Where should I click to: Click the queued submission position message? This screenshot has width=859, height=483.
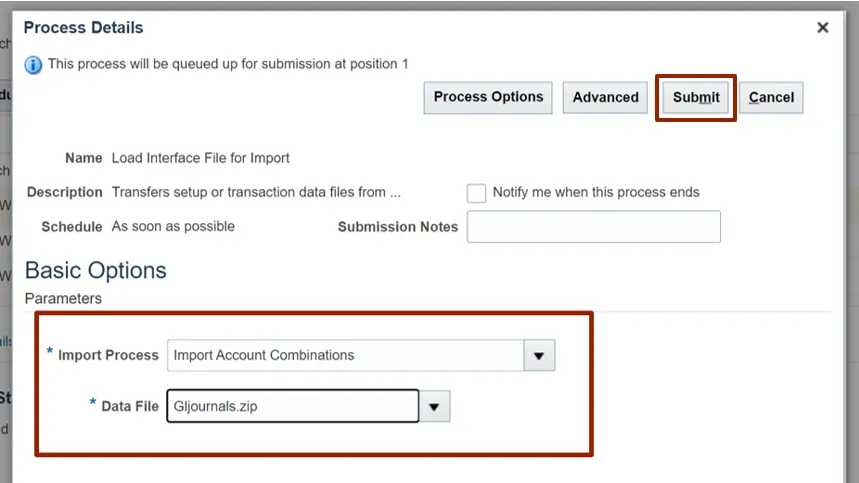click(x=228, y=64)
